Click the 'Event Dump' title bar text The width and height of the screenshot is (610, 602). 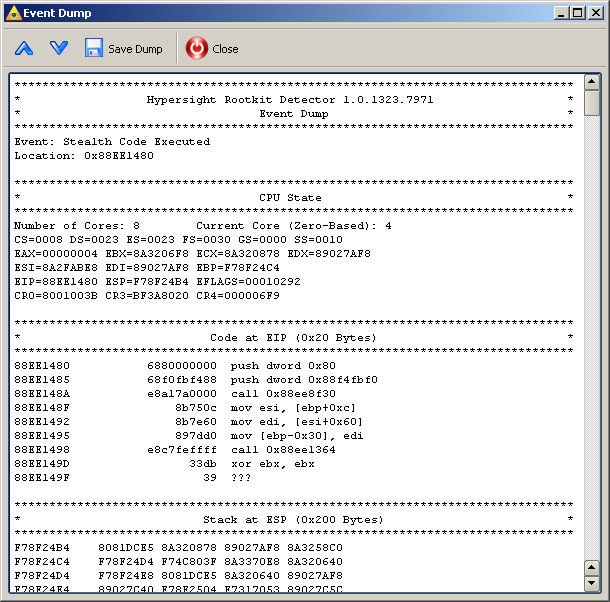[57, 13]
